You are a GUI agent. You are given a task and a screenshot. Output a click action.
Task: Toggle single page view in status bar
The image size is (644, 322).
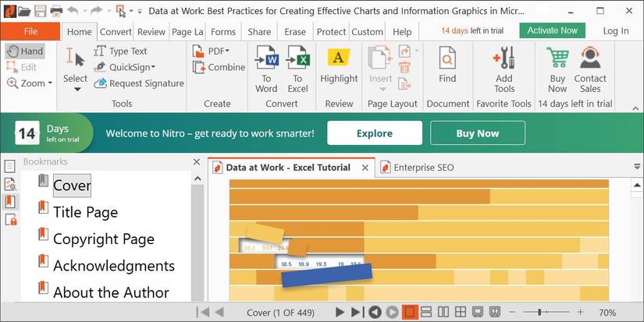click(408, 313)
